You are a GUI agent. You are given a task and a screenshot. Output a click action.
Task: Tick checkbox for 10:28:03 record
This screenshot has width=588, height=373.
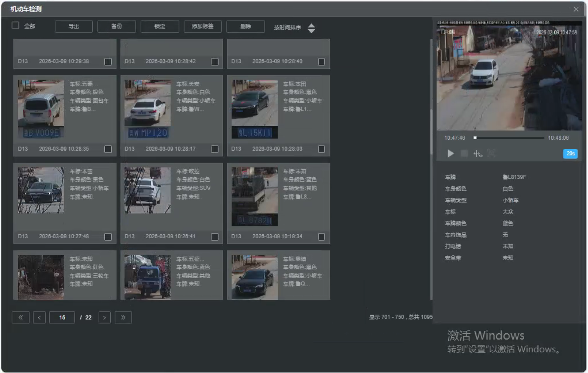(x=321, y=149)
